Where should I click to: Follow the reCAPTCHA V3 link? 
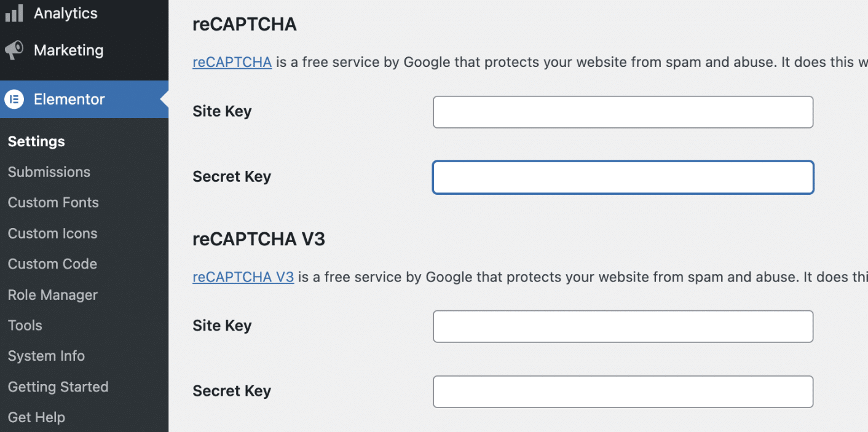(243, 277)
